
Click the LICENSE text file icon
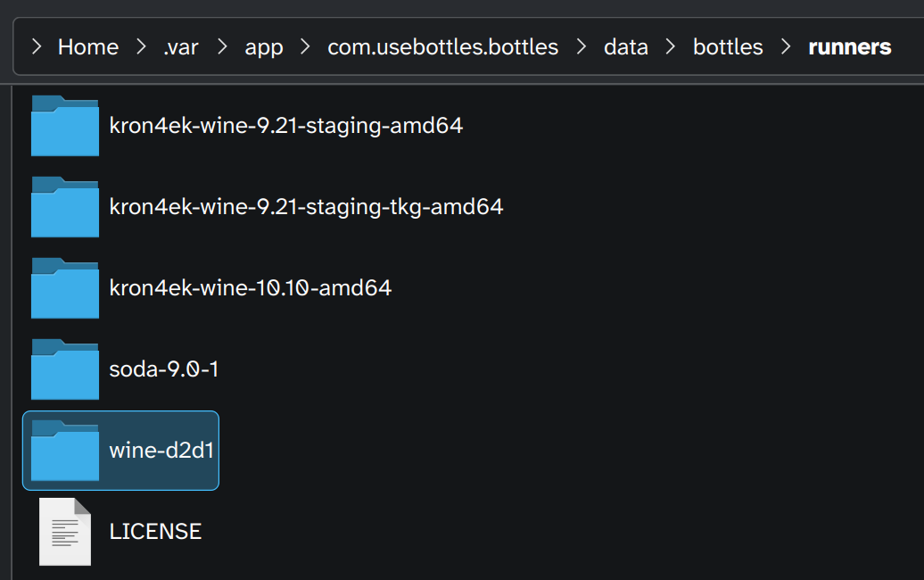pos(65,532)
